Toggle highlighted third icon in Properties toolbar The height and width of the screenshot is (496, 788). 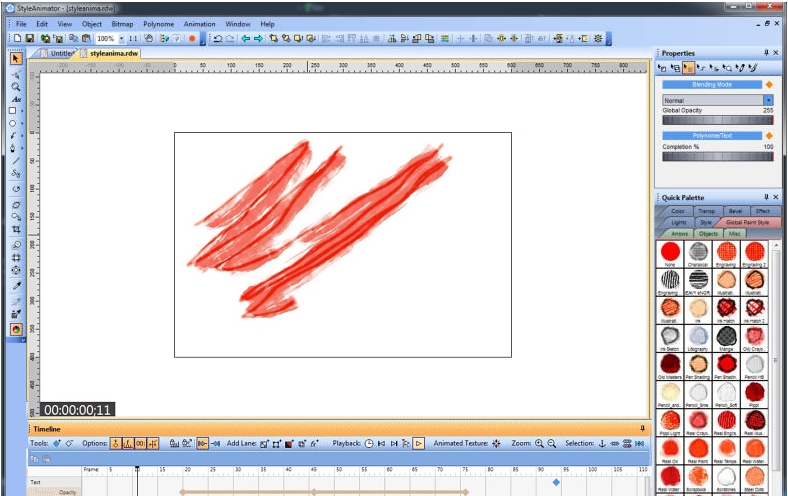pyautogui.click(x=688, y=68)
